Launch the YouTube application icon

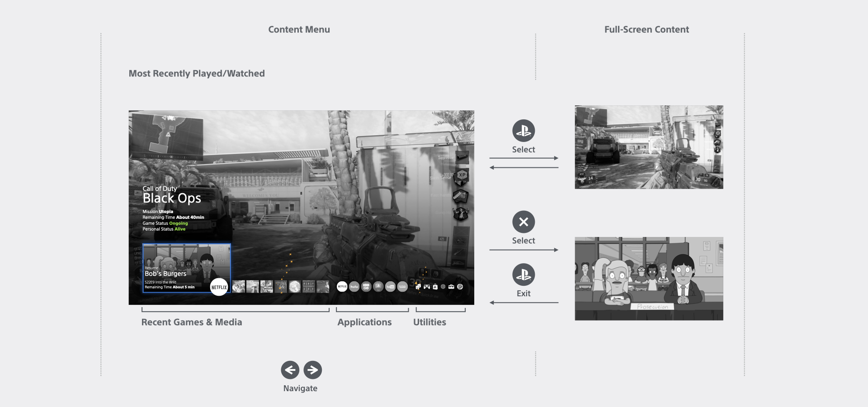(390, 287)
